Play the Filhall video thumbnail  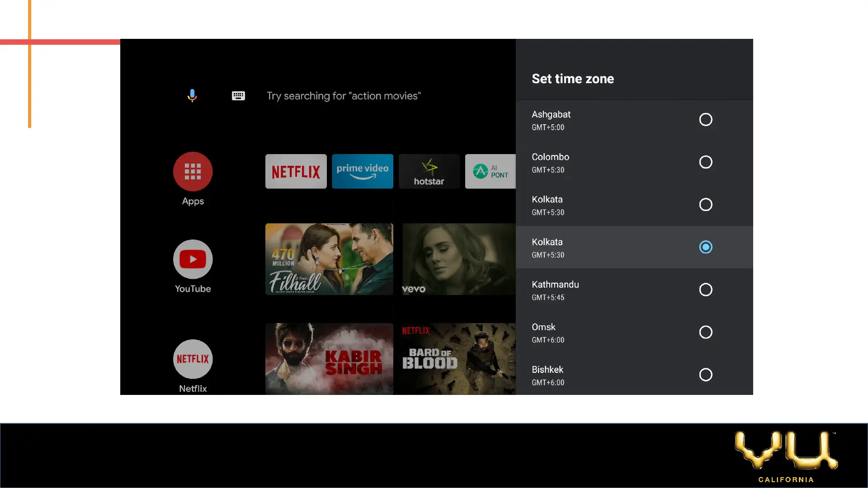[x=329, y=259]
